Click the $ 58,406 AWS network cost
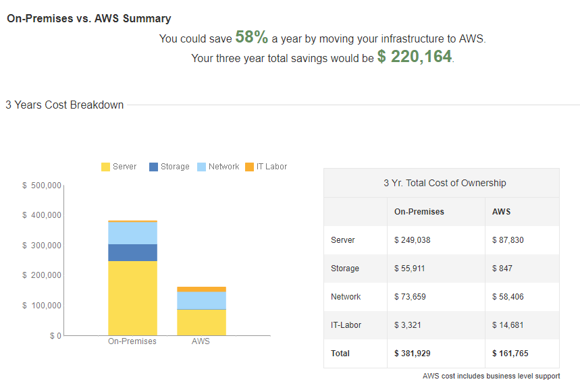This screenshot has height=392, width=580. (x=508, y=297)
